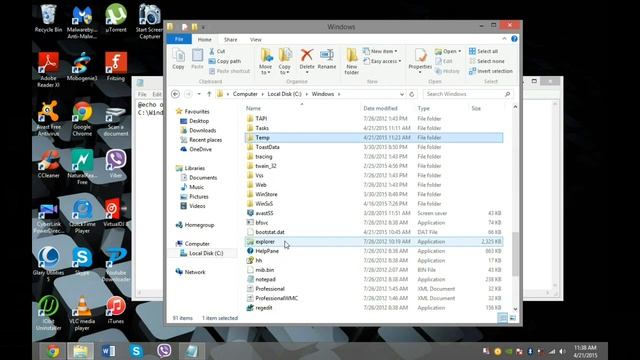Click Move to in Organize group
Viewport: 640px width, 360px height.
(x=266, y=61)
